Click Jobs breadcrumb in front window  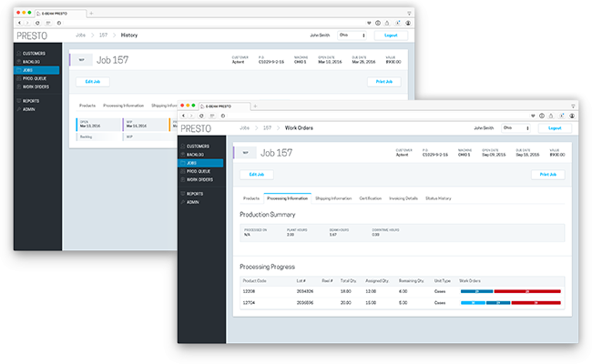(x=245, y=128)
